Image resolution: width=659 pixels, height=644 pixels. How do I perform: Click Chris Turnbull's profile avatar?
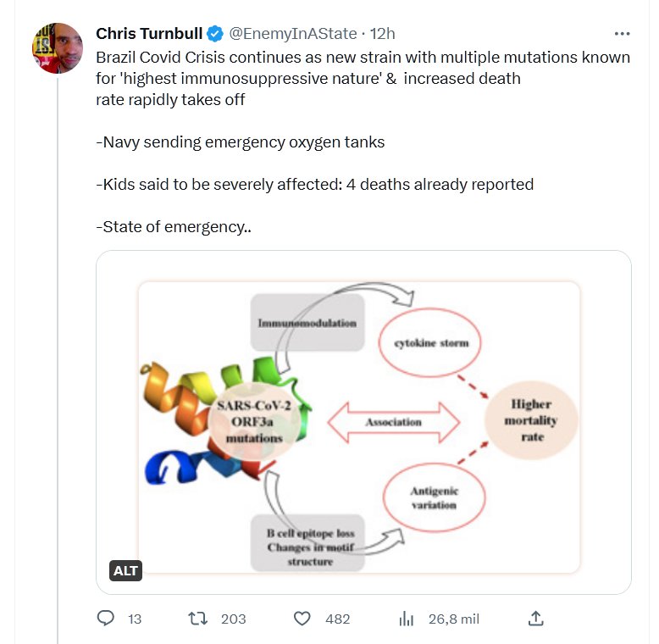click(x=57, y=48)
